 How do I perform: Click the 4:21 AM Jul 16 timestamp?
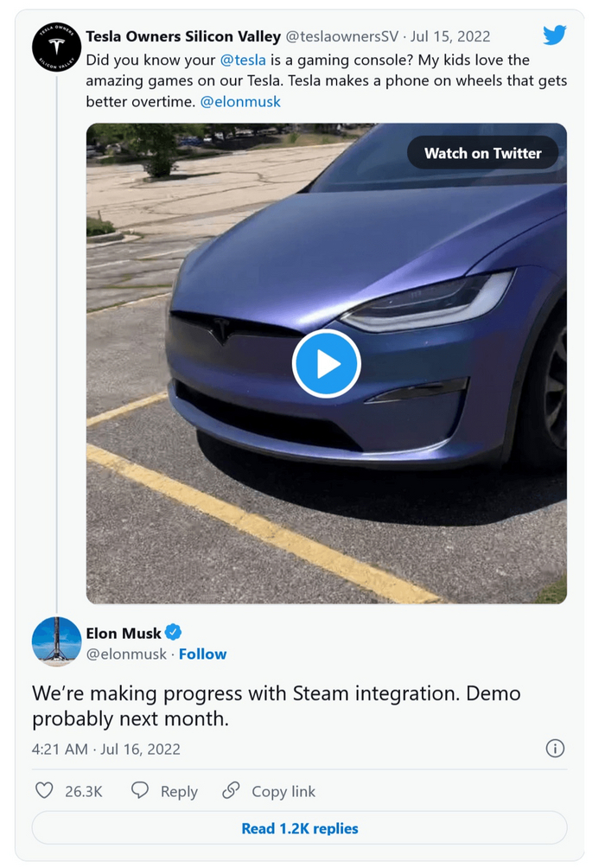click(106, 750)
